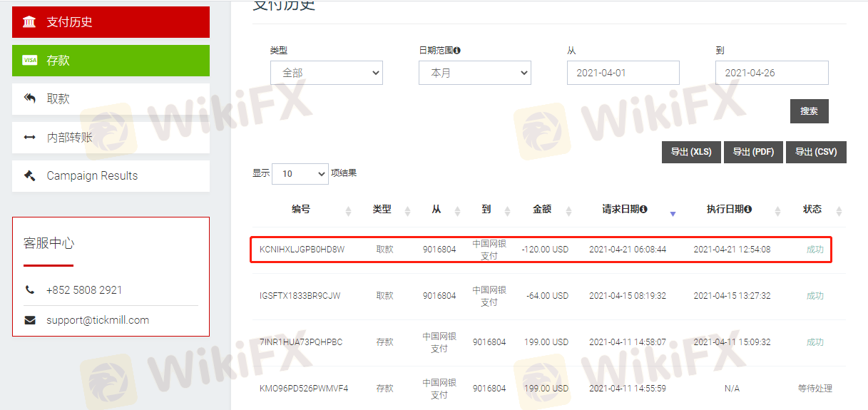868x410 pixels.
Task: Click N/A execution date cell
Action: tap(732, 389)
